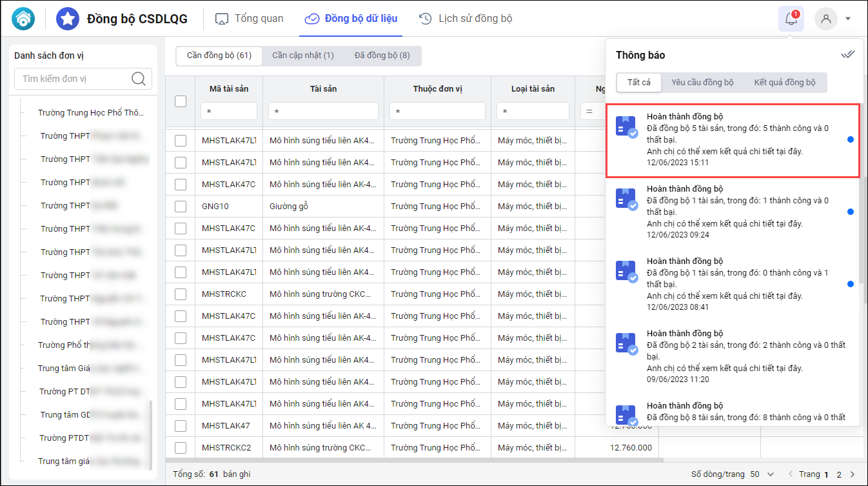Open the '=' filter operator selector

[589, 111]
